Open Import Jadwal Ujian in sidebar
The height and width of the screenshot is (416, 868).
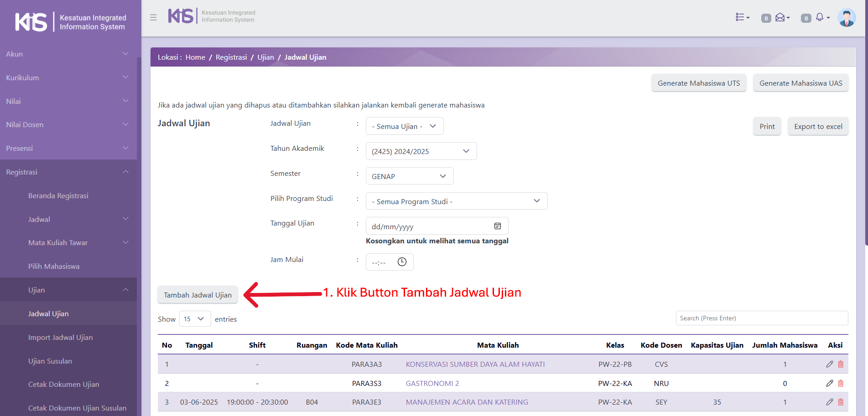point(60,337)
